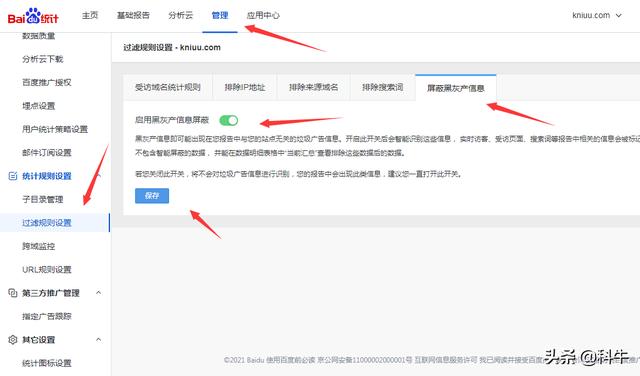Screen dimensions: 640x376
Task: Collapse the 第三方推广管理 section
Action: (98, 293)
